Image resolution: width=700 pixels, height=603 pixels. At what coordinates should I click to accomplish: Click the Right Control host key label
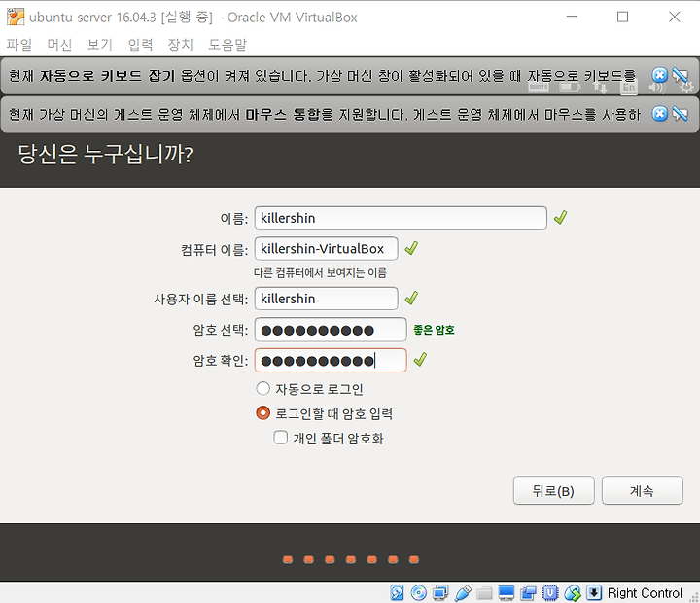point(645,593)
